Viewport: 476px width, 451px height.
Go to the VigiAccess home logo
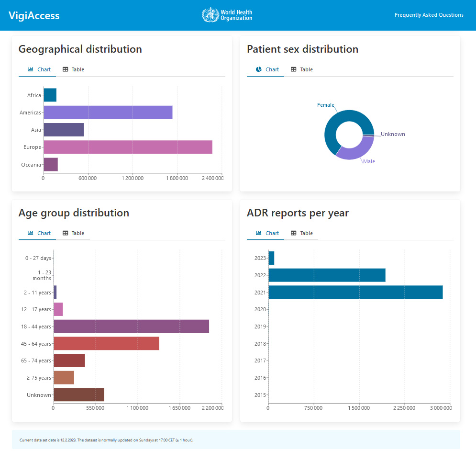[34, 15]
